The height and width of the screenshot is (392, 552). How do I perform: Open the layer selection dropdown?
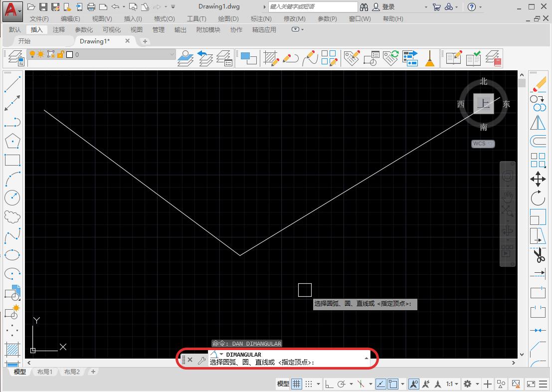pyautogui.click(x=172, y=54)
